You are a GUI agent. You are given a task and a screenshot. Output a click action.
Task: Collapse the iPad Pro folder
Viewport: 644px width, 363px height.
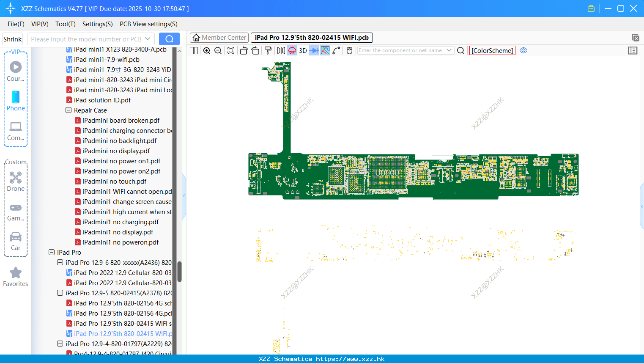(x=52, y=253)
